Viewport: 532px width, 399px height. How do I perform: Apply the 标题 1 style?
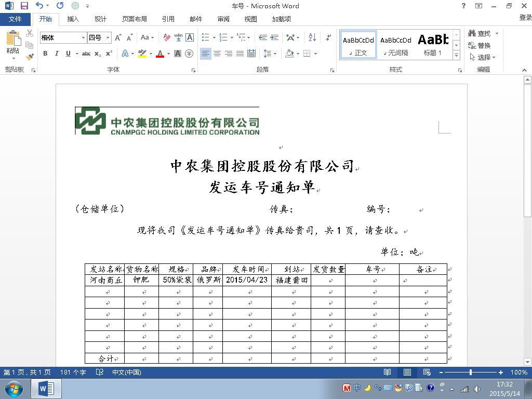click(433, 46)
